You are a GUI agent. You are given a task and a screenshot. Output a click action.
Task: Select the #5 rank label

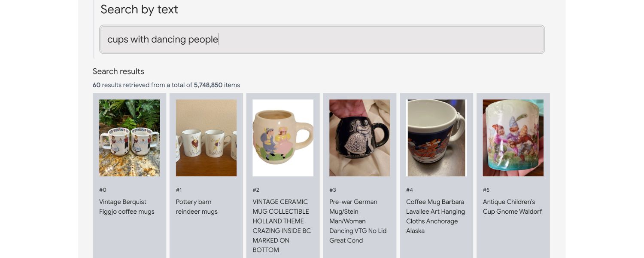[x=486, y=190]
